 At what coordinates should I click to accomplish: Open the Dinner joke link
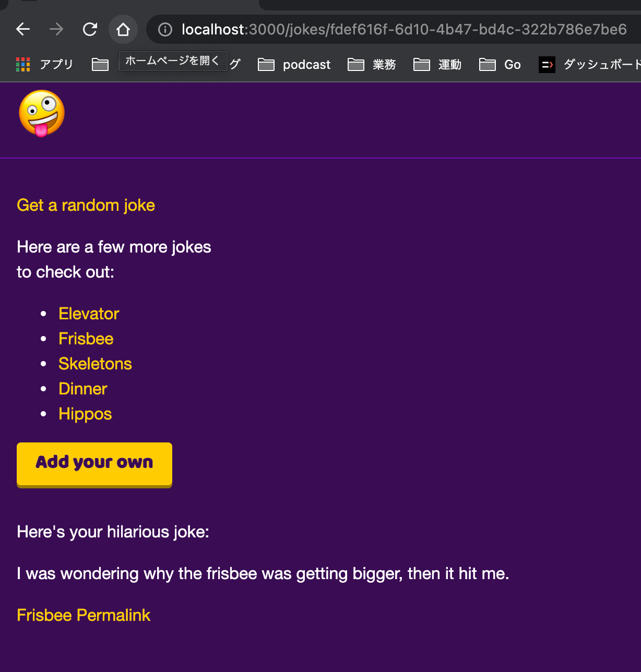(82, 389)
